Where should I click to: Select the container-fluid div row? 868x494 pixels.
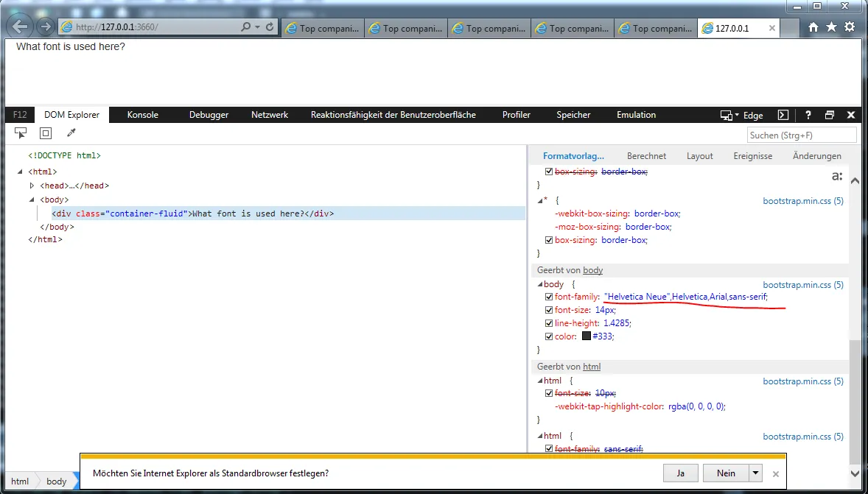288,214
